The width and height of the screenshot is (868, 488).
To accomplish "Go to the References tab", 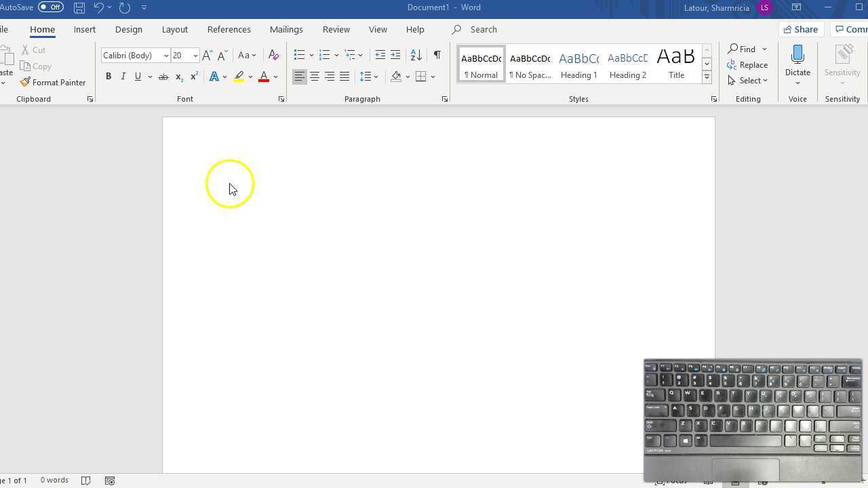I will point(229,29).
